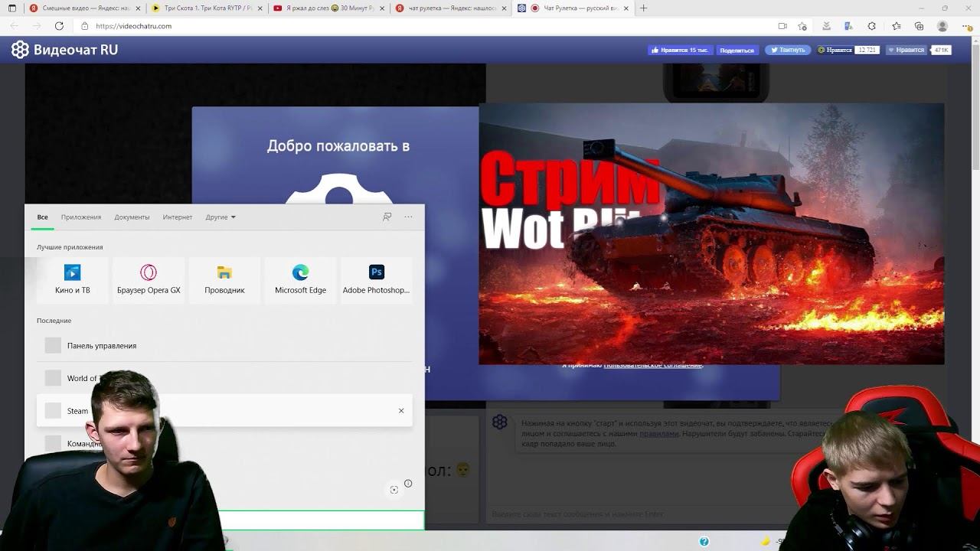Remove Steam from recent list
This screenshot has height=551, width=980.
pos(401,411)
